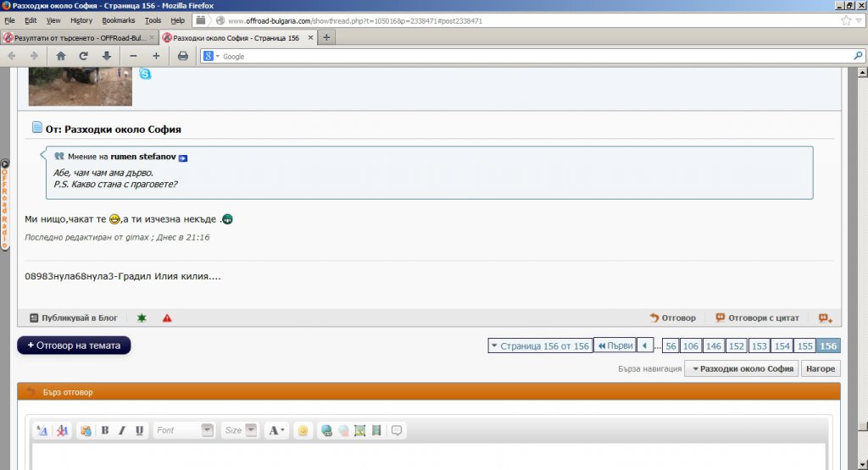Insert an image using the picture icon
The image size is (868, 470).
pyautogui.click(x=359, y=430)
